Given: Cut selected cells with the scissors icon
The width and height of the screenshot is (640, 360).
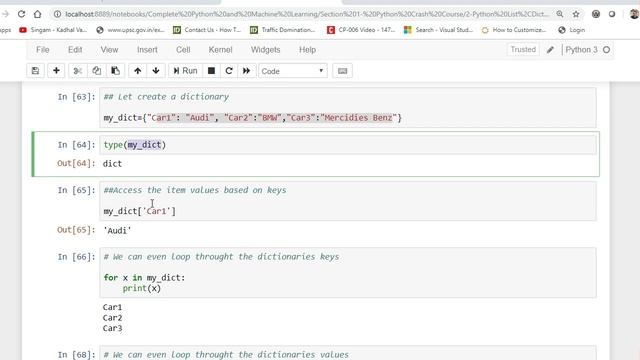Looking at the screenshot, I should [x=78, y=71].
